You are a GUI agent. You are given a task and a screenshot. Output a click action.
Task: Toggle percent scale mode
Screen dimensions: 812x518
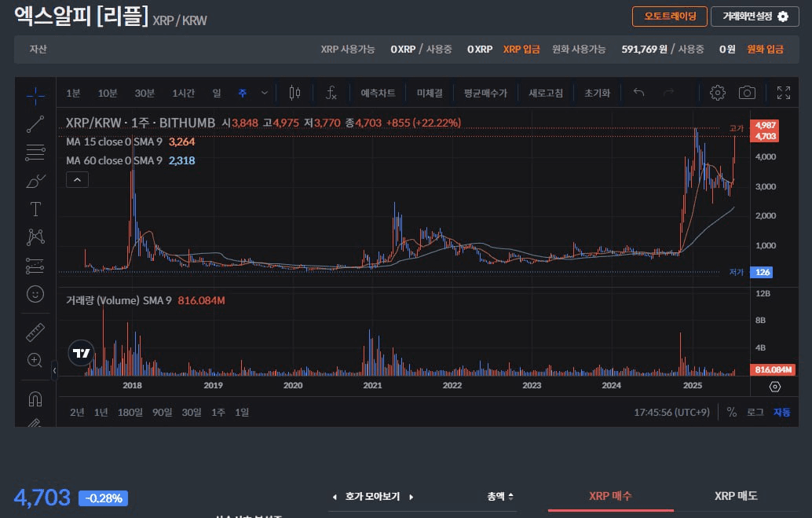click(732, 412)
